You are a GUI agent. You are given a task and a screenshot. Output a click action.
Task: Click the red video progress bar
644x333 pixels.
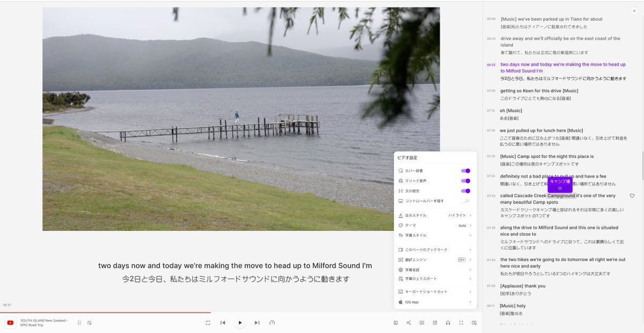pyautogui.click(x=105, y=312)
